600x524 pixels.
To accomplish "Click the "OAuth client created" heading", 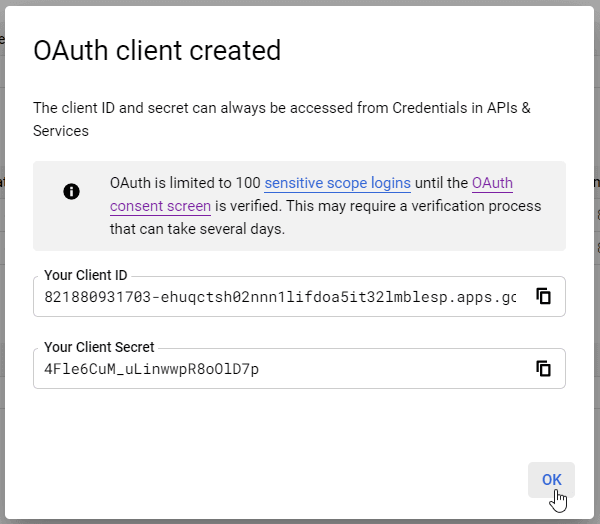I will (157, 51).
